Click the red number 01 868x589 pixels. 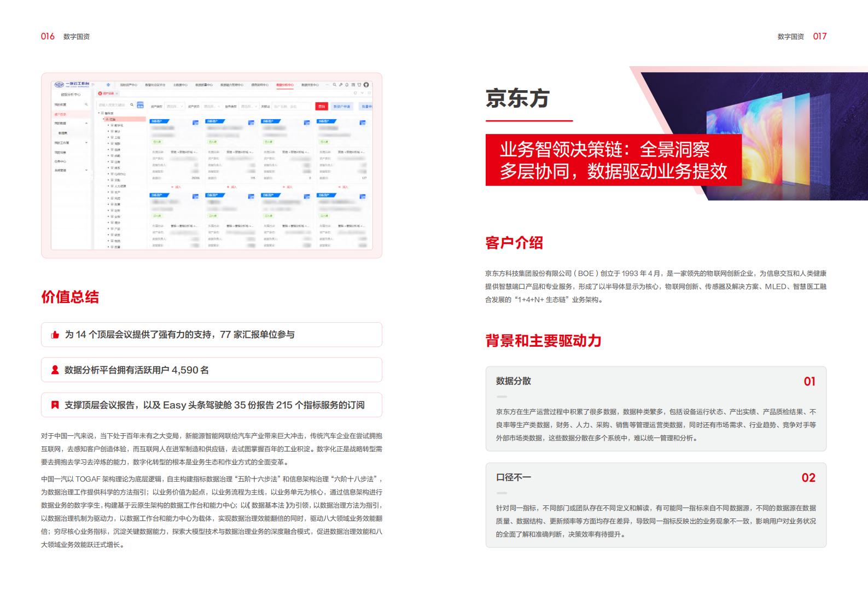click(809, 382)
